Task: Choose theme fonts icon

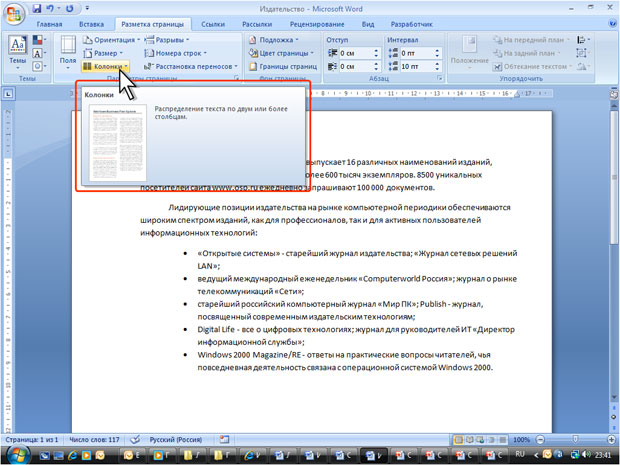Action: tap(39, 53)
